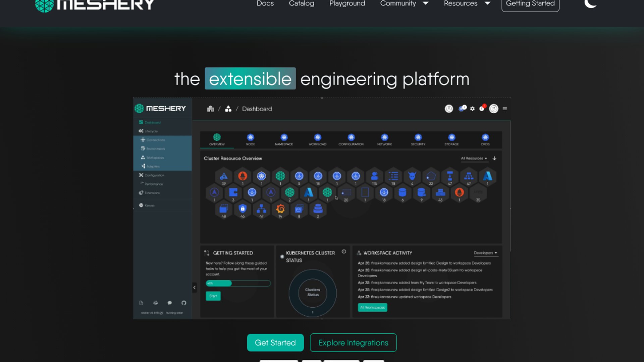644x362 pixels.
Task: Click the first top-row hexagon showing 39
Action: (x=224, y=176)
